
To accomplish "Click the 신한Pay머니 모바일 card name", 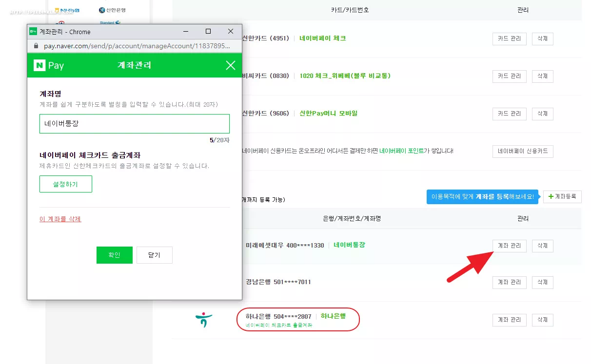I will click(329, 113).
